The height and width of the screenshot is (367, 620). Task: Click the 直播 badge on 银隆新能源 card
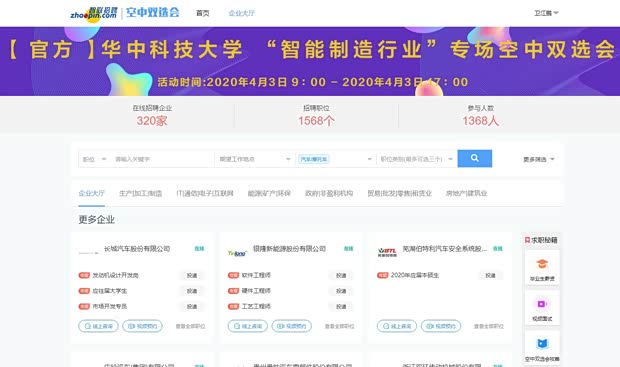coord(348,249)
